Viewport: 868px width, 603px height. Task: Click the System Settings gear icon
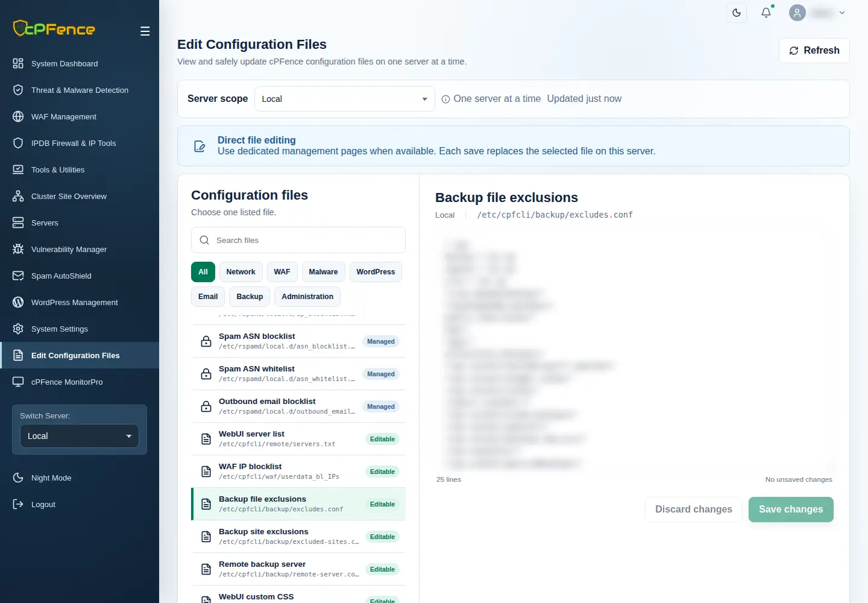[18, 329]
